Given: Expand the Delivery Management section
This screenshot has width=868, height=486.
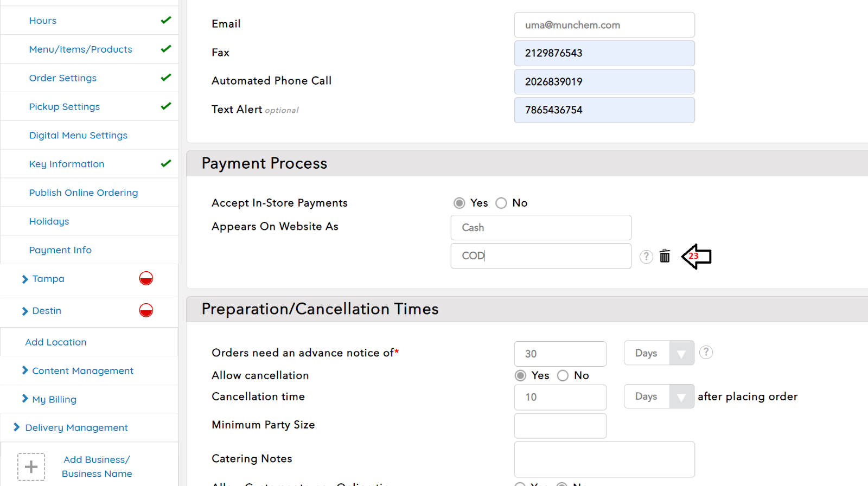Looking at the screenshot, I should click(x=76, y=428).
